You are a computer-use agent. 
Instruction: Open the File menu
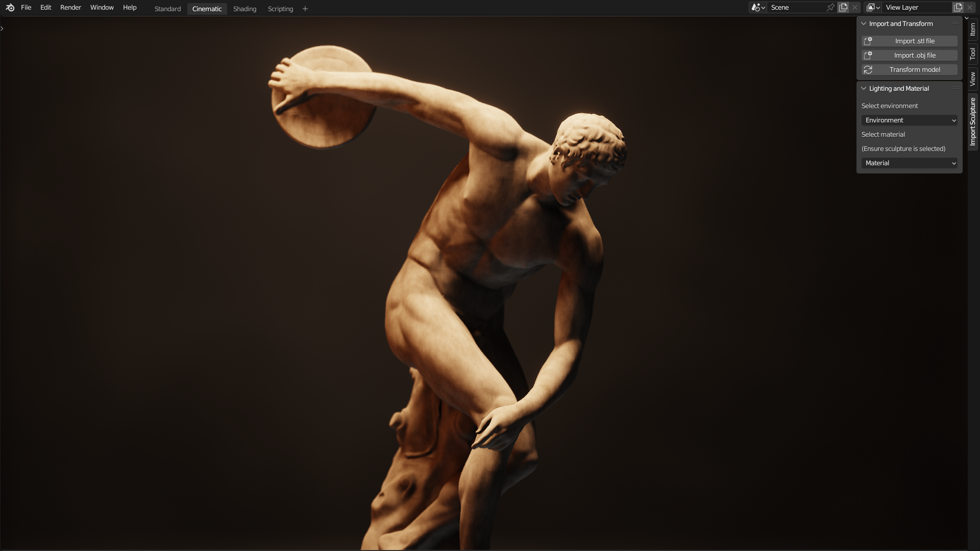coord(26,8)
